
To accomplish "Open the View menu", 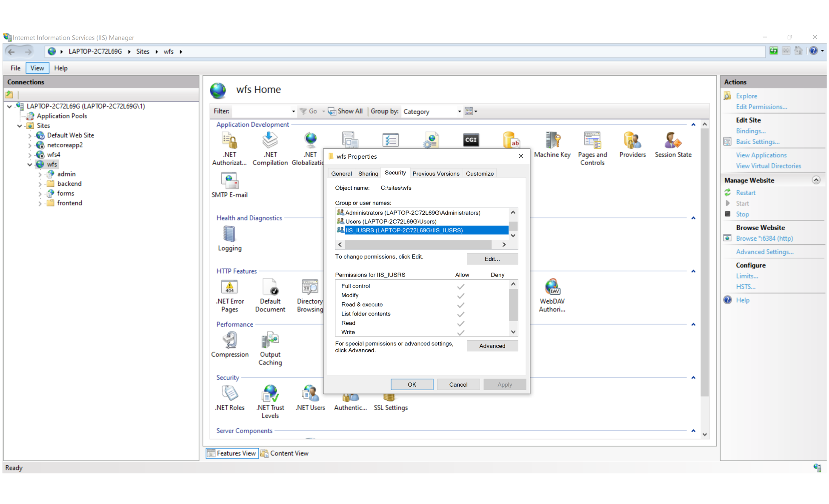I will [37, 68].
